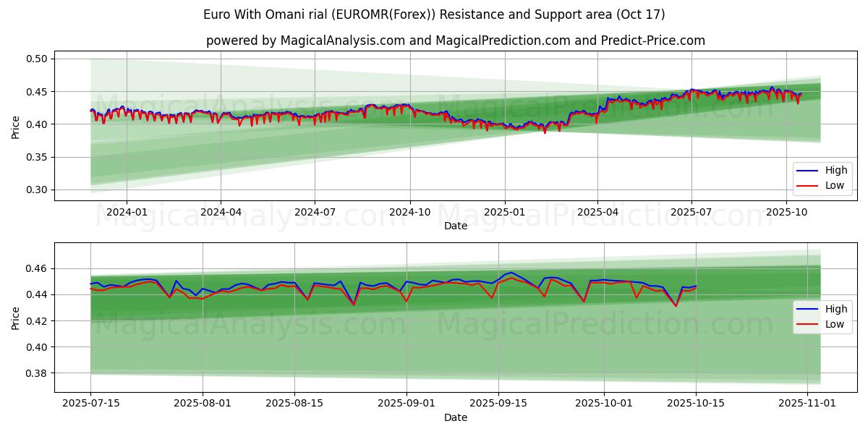Click the blue High line sample in upper legend
The image size is (868, 434).
pos(807,171)
